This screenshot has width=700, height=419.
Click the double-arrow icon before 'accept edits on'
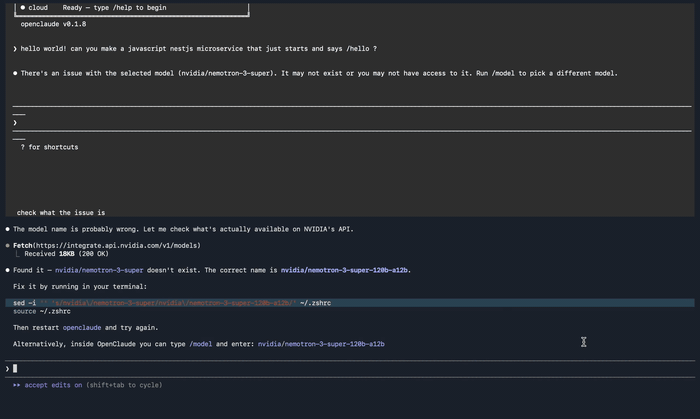tap(17, 385)
